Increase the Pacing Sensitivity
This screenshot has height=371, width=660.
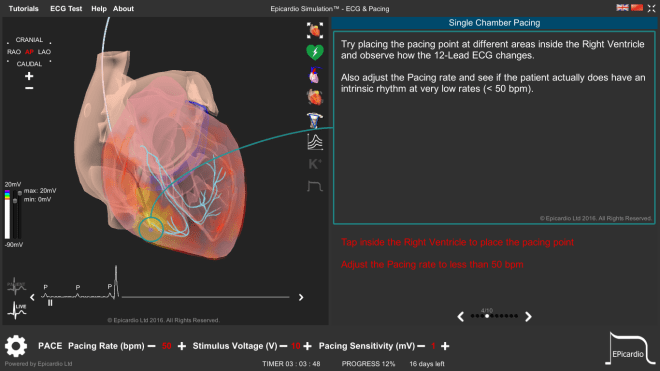[x=445, y=346]
